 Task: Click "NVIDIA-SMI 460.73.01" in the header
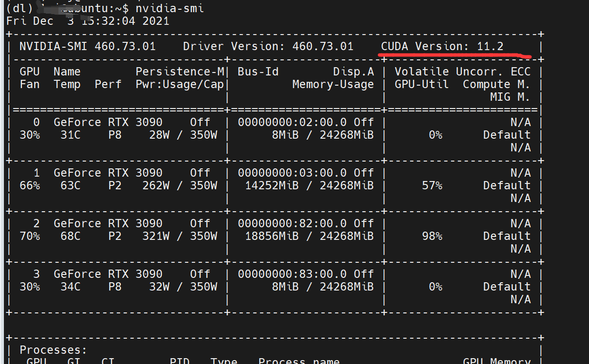(x=88, y=47)
